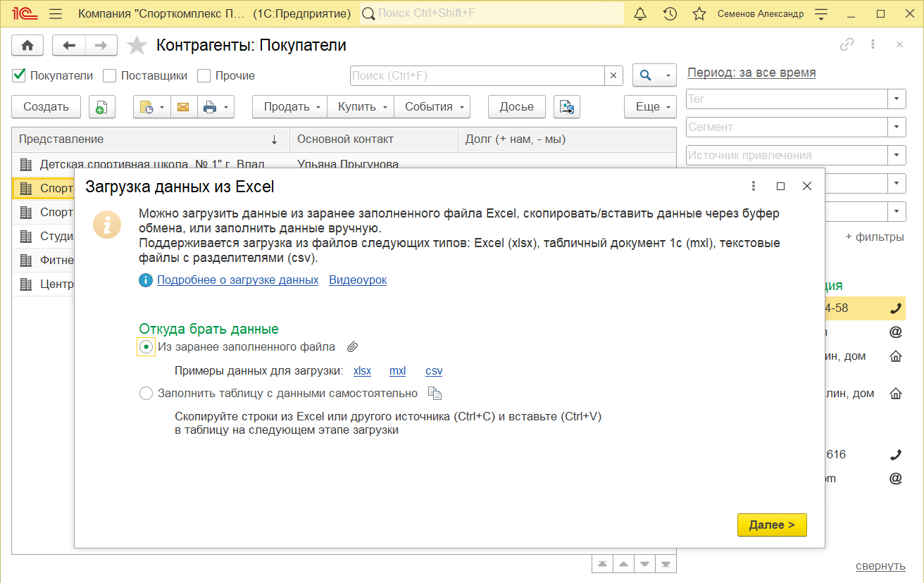Viewport: 924px width, 583px height.
Task: Go to the home page
Action: [27, 45]
